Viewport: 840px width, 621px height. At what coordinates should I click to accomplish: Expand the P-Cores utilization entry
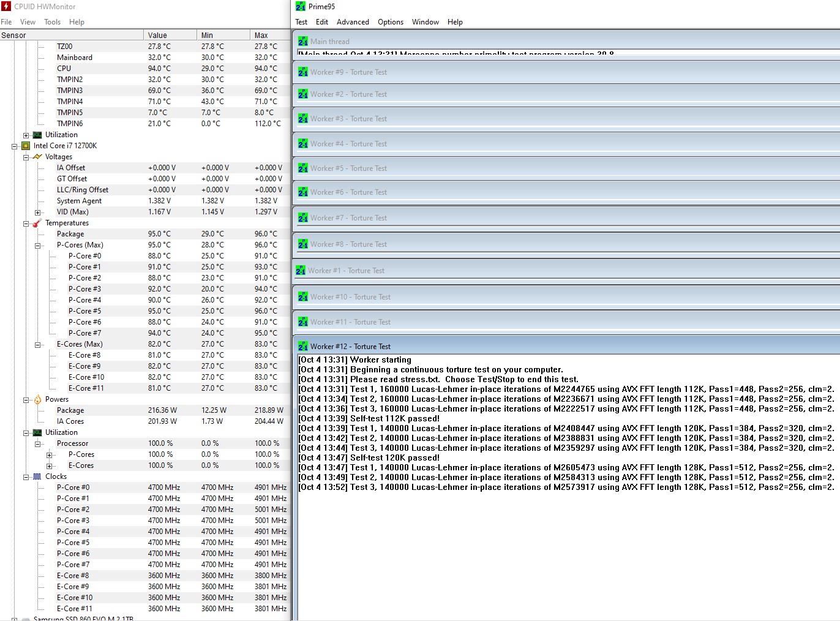[49, 455]
